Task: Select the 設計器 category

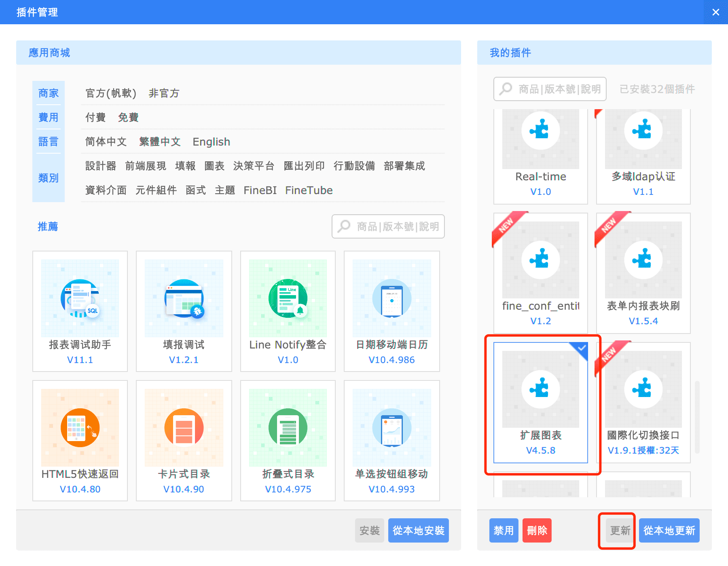Action: point(101,166)
